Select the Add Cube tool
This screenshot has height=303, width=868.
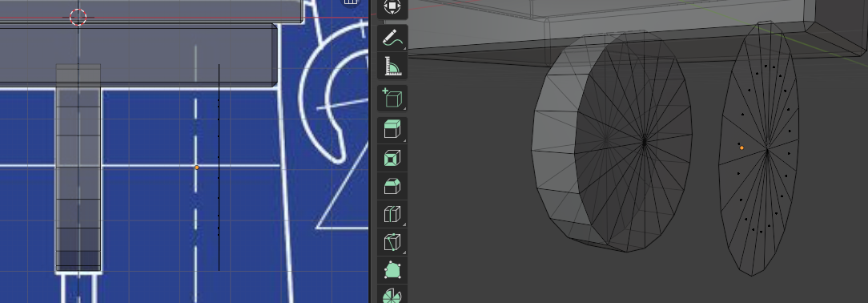pos(392,98)
